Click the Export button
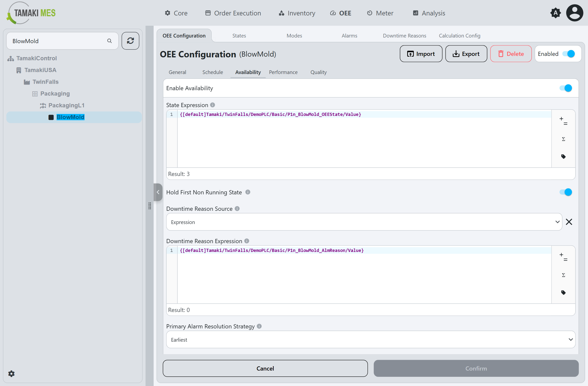This screenshot has height=386, width=588. point(466,54)
